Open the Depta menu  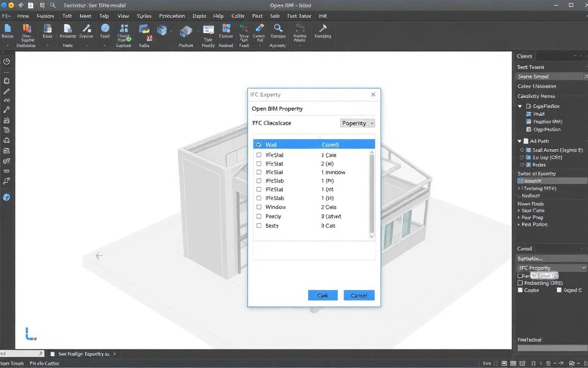199,16
